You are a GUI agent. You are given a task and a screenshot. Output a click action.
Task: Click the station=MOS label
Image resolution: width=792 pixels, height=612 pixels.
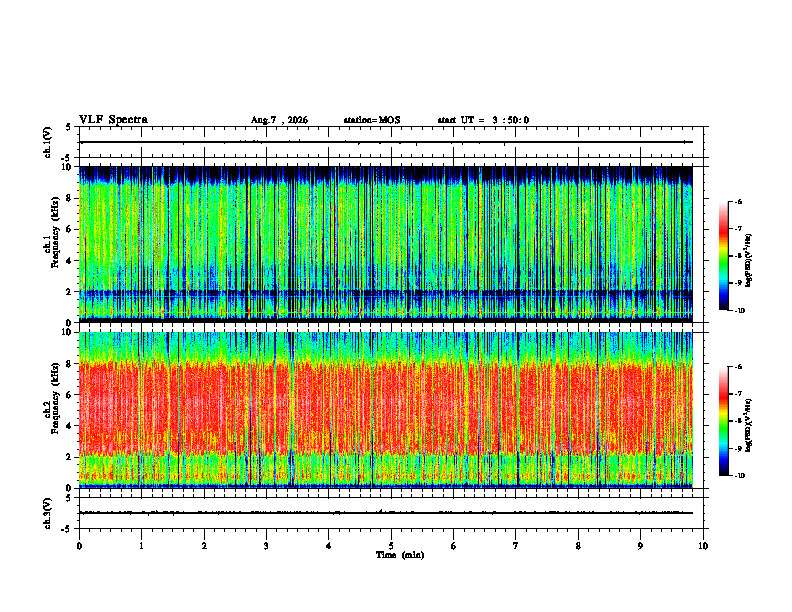point(372,120)
